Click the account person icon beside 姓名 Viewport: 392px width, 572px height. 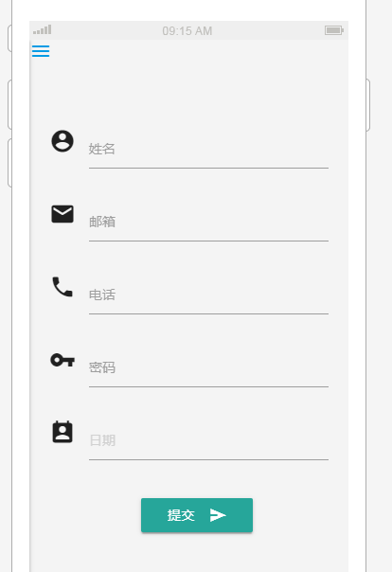(62, 141)
